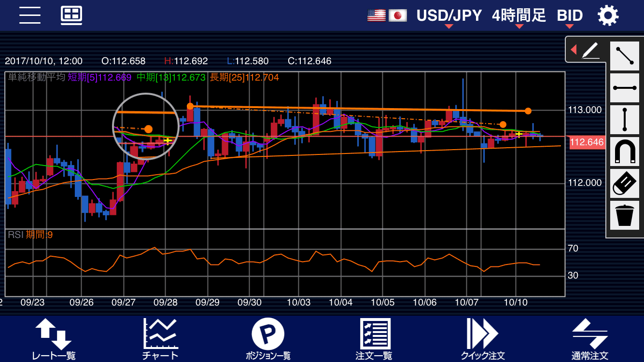The width and height of the screenshot is (644, 362).
Task: Open クイック注文 quick order tab
Action: click(x=483, y=339)
